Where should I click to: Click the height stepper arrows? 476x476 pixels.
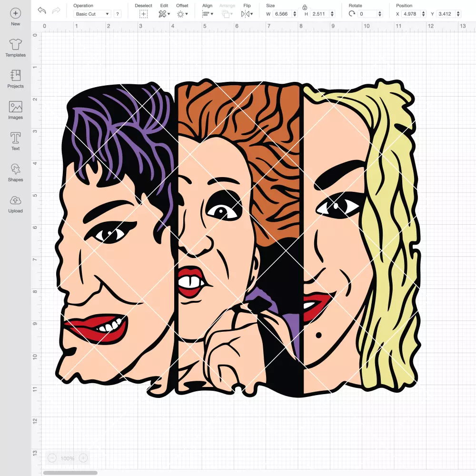(332, 14)
